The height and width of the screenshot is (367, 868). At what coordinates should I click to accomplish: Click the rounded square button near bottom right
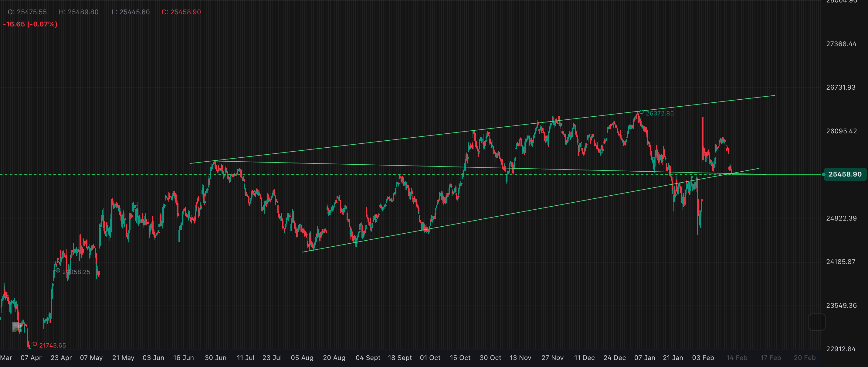816,321
